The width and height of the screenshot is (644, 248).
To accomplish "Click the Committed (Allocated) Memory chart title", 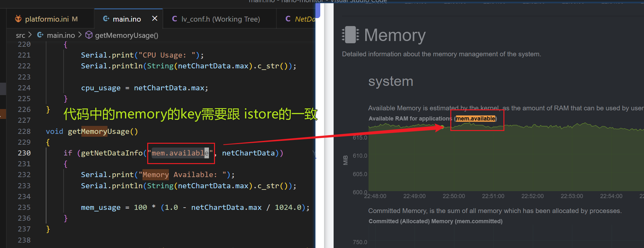I will click(x=435, y=221).
